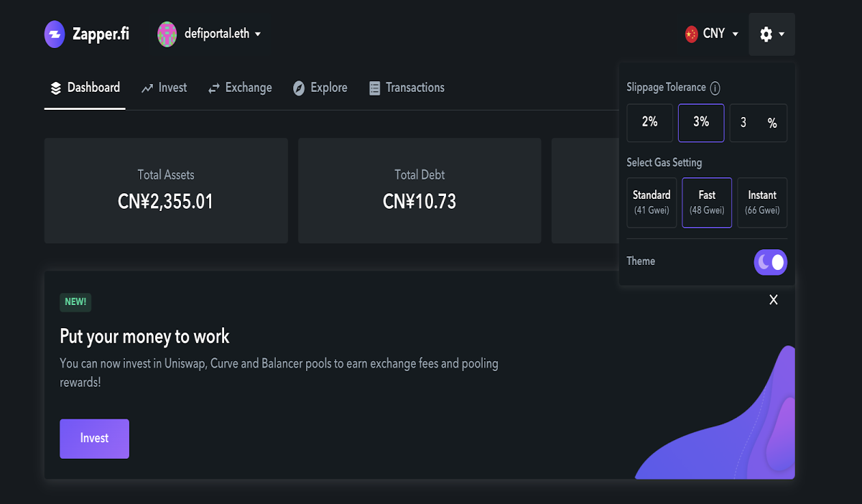Click the Exchange arrows icon
The width and height of the screenshot is (862, 504).
pyautogui.click(x=214, y=88)
